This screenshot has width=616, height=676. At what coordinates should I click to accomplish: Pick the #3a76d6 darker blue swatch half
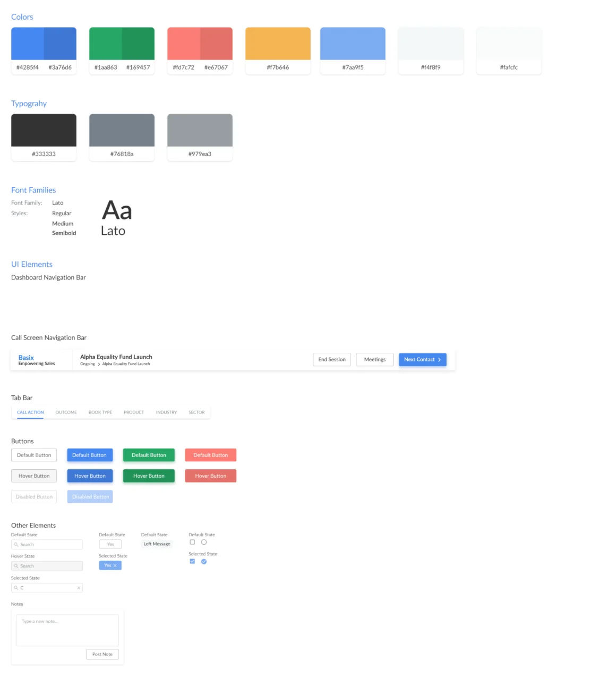point(60,44)
